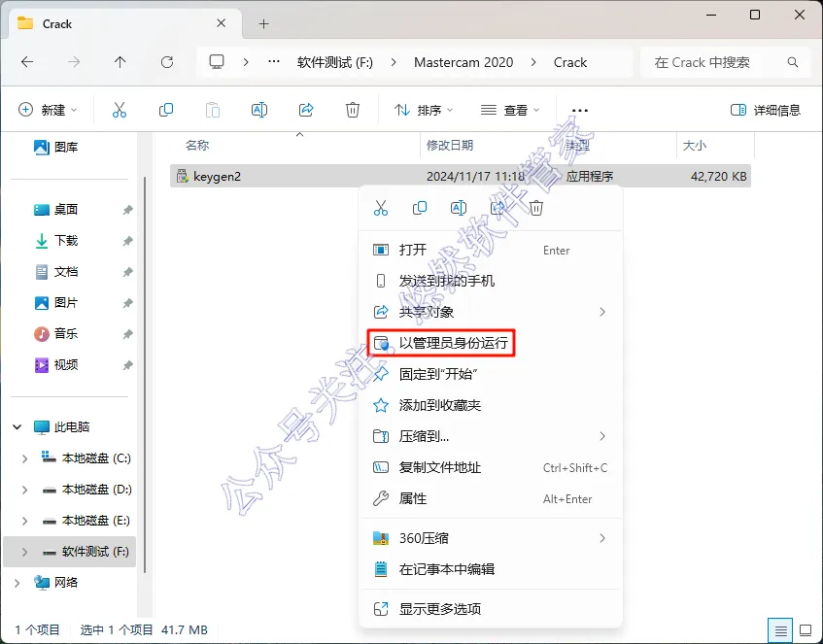Screen dimensions: 823x644
Task: Click the Share icon in the toolbar
Action: pos(306,110)
